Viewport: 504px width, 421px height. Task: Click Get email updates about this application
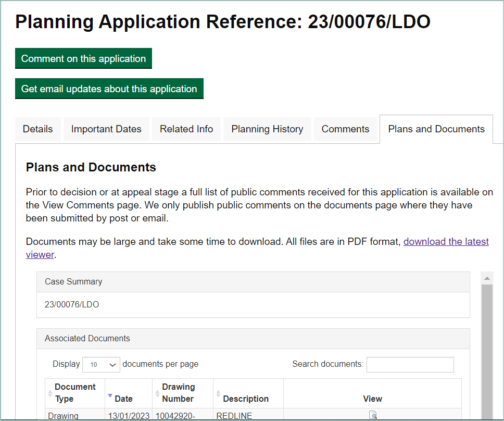tap(109, 89)
